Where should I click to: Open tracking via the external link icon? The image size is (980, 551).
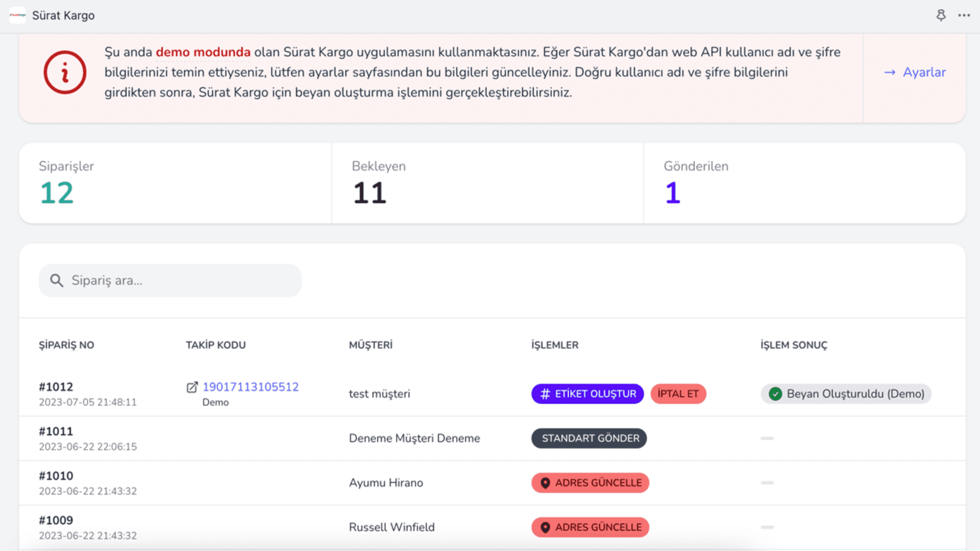click(192, 386)
